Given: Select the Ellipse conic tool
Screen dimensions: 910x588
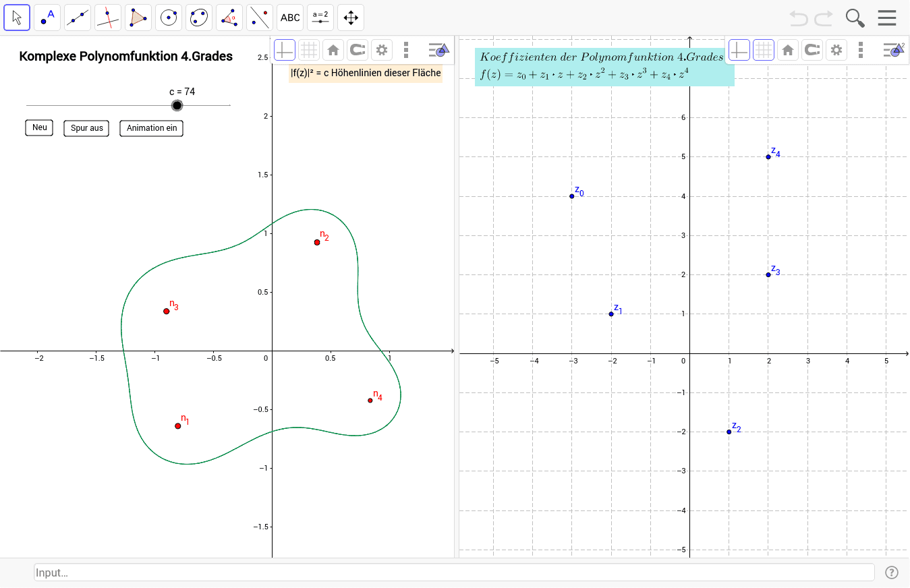Looking at the screenshot, I should 199,18.
